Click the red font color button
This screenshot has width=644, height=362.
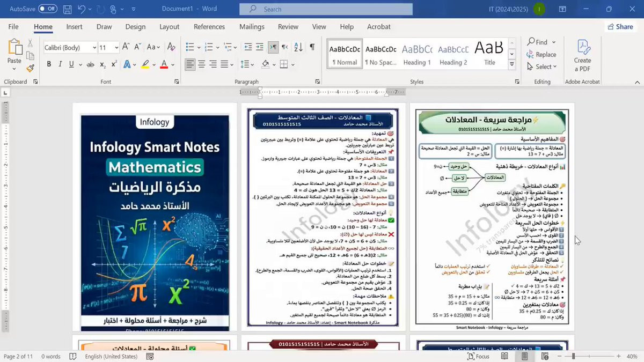(164, 64)
